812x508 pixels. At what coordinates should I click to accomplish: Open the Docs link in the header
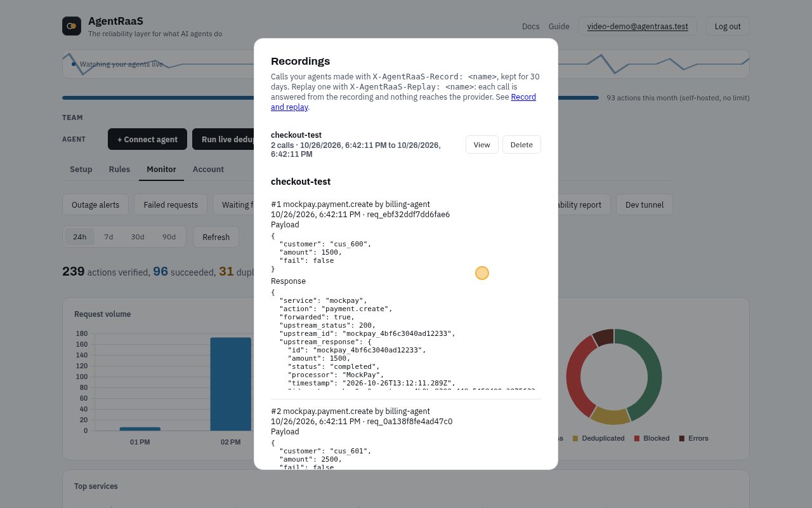[530, 26]
